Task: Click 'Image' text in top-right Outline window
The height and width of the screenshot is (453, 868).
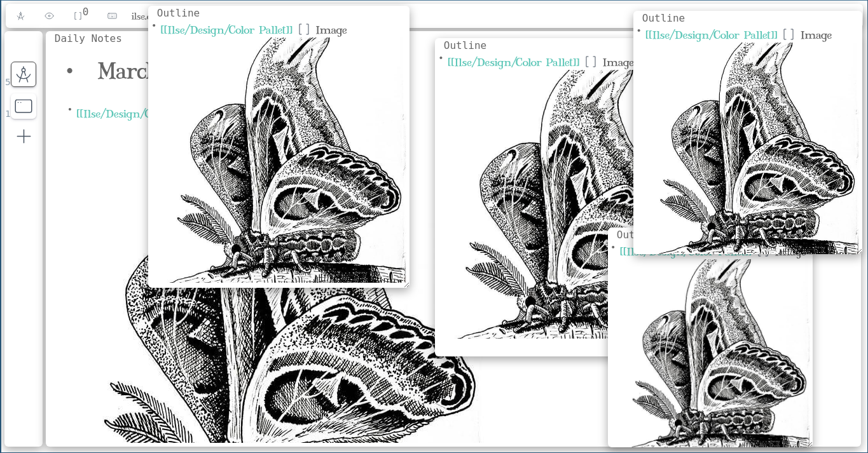Action: click(x=816, y=36)
